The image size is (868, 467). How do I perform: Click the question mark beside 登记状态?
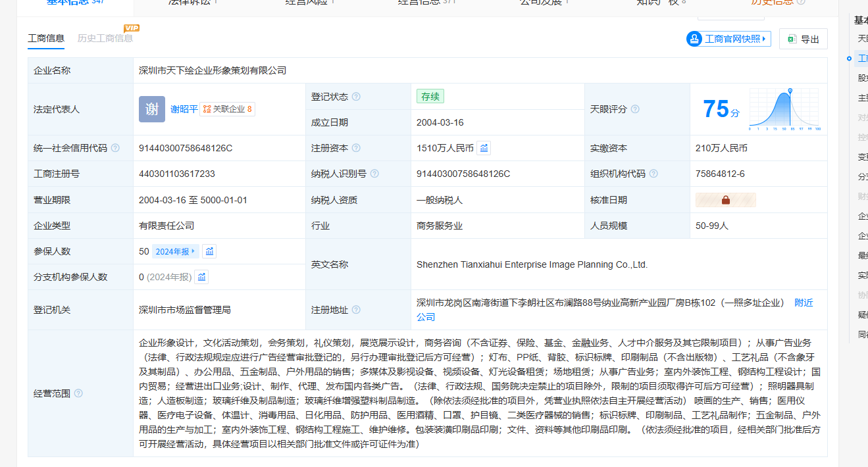[x=356, y=97]
